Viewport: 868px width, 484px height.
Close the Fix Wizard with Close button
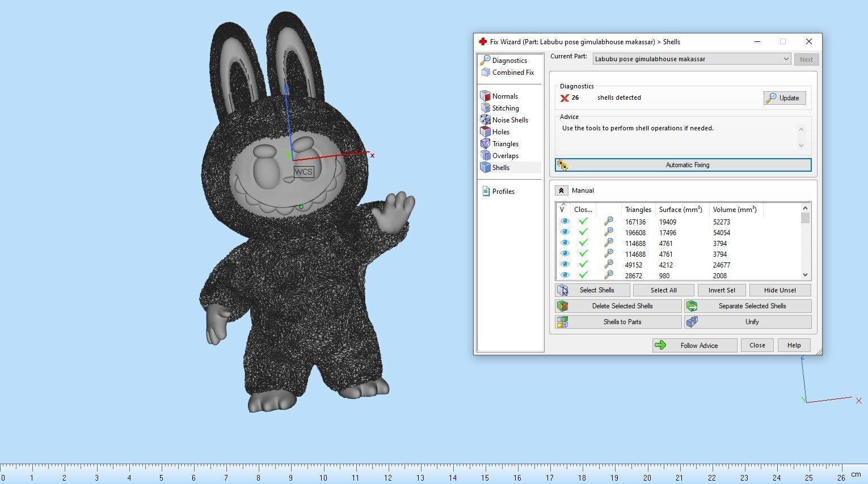click(x=757, y=345)
